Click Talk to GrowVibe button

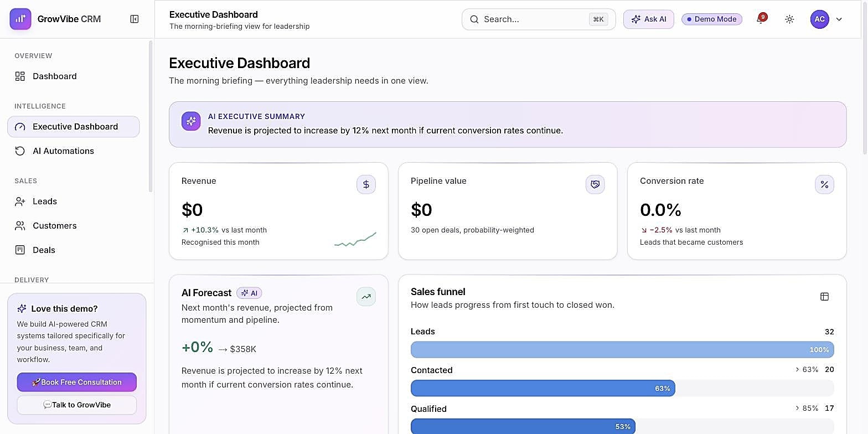tap(77, 405)
